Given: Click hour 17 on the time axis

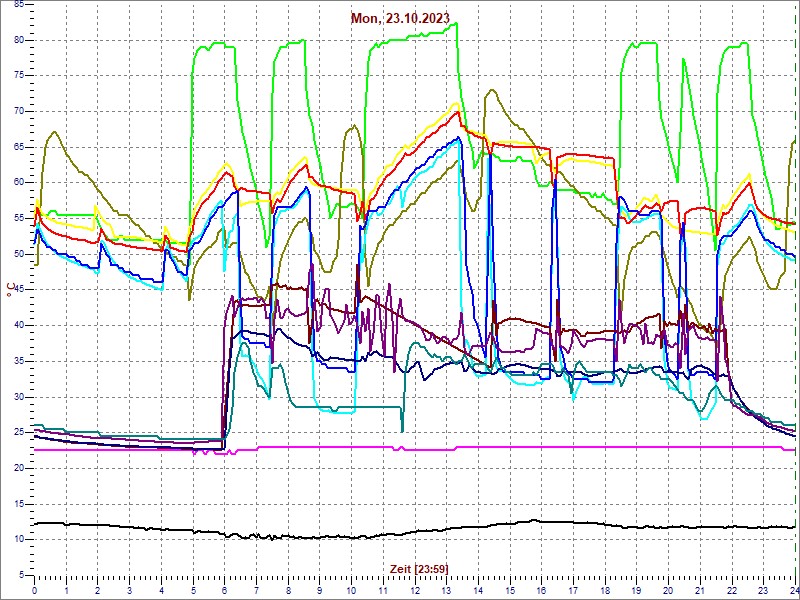Looking at the screenshot, I should (x=573, y=590).
